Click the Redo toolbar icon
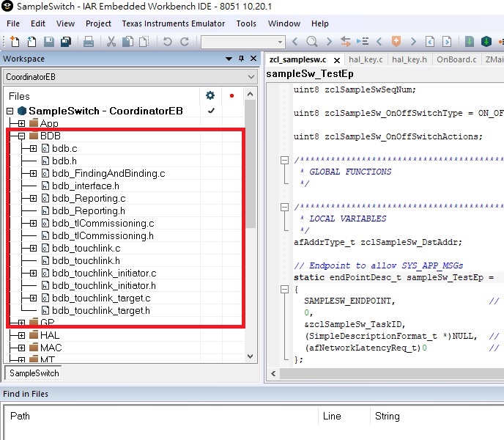This screenshot has height=440, width=504. click(x=185, y=42)
